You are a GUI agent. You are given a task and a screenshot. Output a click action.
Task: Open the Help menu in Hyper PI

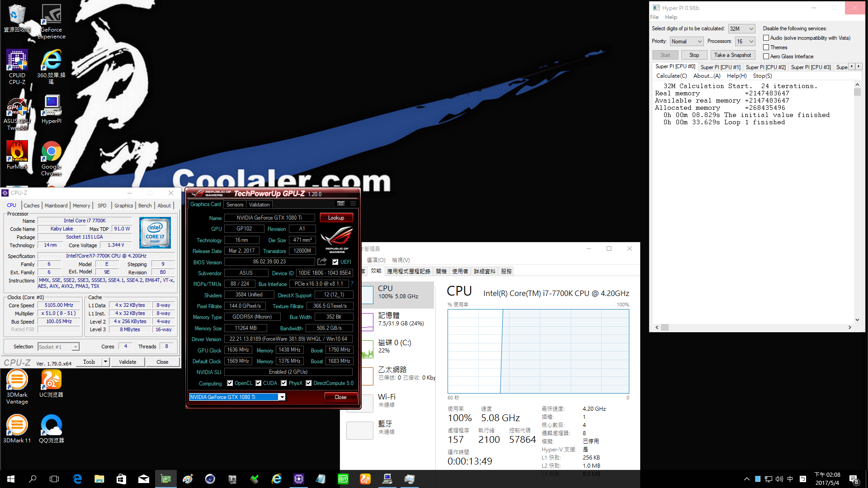click(671, 17)
